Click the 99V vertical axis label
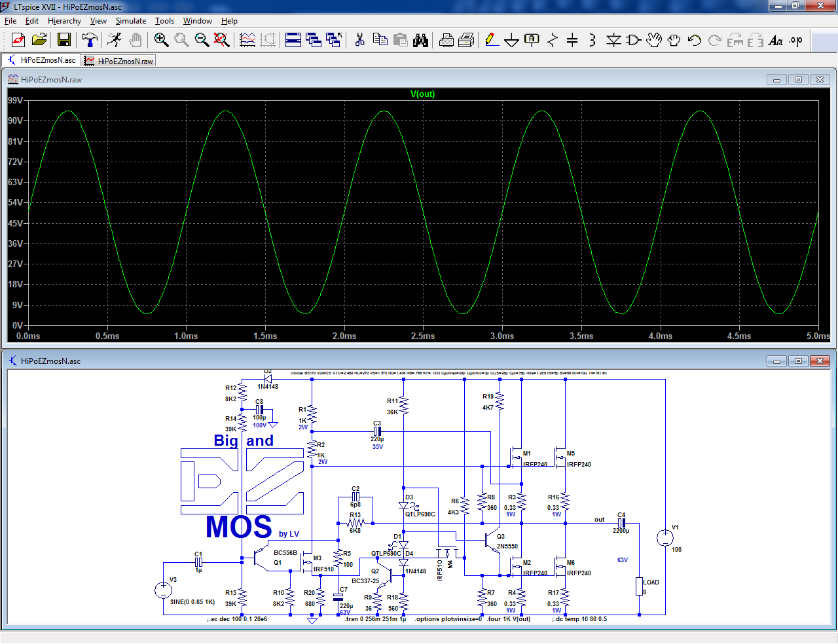Screen dimensions: 838x644 coord(15,100)
